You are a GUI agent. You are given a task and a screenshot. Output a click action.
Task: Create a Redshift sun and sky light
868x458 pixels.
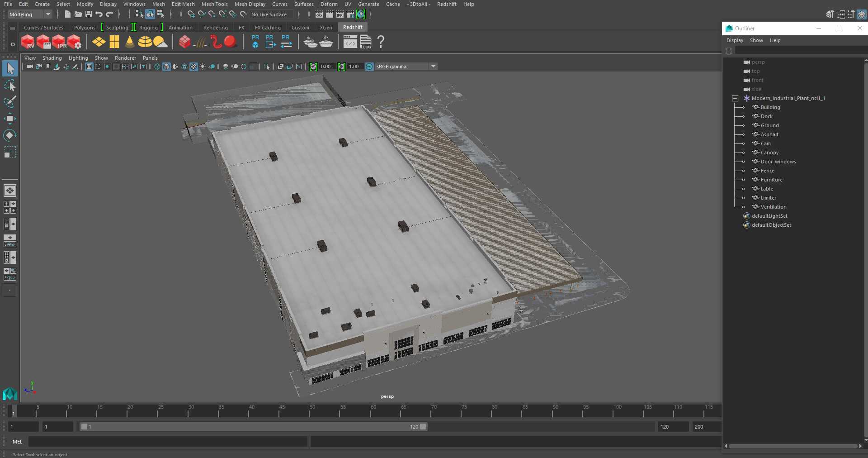click(x=160, y=42)
